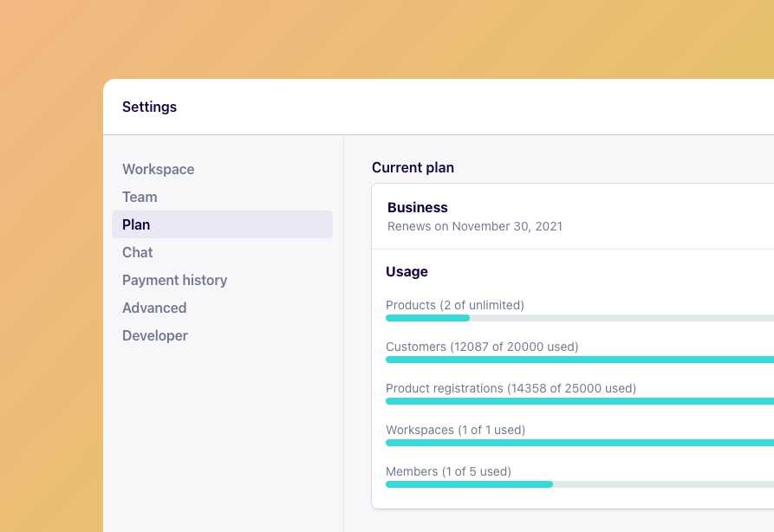The image size is (774, 532).
Task: Click the Workspaces usage progress bar
Action: click(x=579, y=443)
